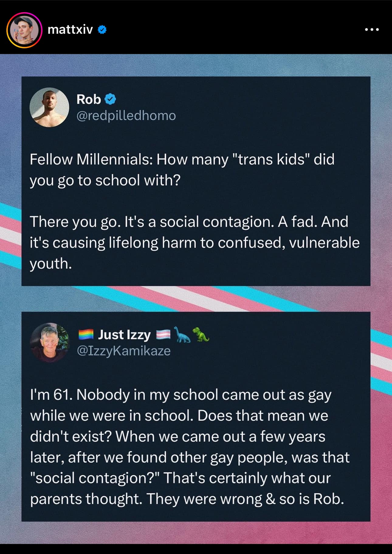
Task: Click the blue sauropod dinosaur emoji
Action: tap(182, 334)
